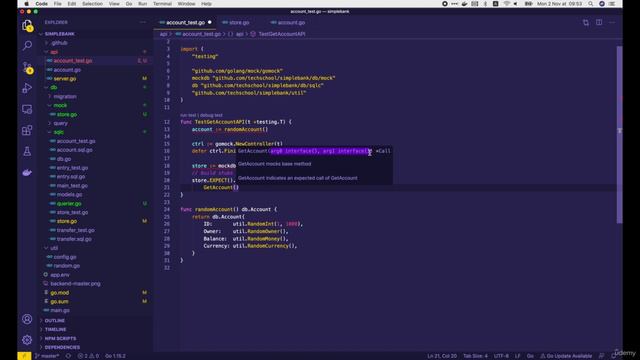
Task: Open the Search view in activity bar
Action: pyautogui.click(x=27, y=45)
